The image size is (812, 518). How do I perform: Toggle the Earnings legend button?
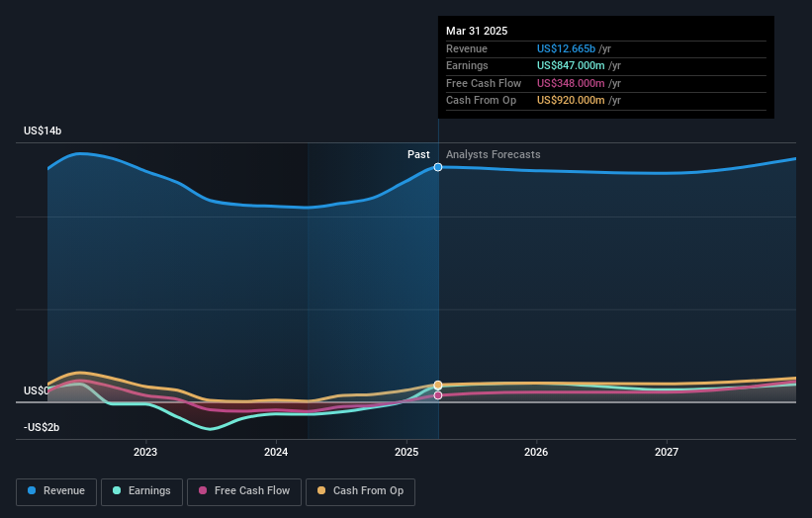(x=141, y=491)
